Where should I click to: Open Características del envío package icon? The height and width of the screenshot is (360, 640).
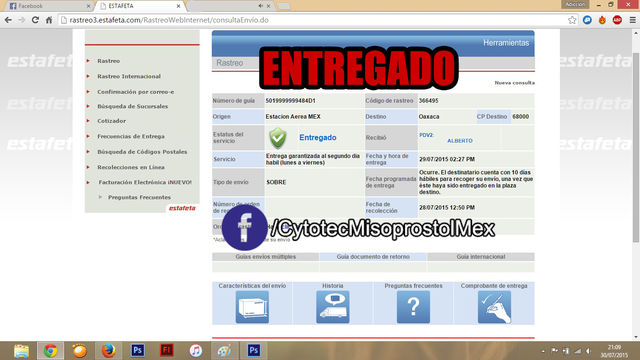tap(252, 307)
